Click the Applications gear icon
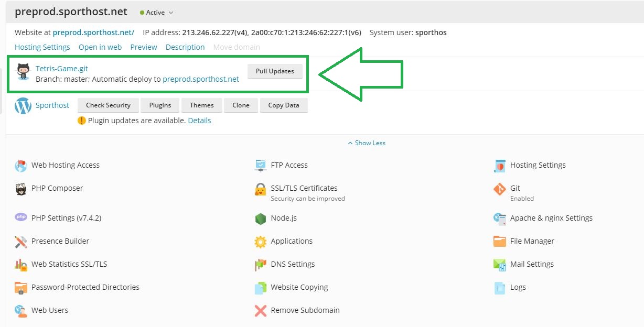 261,242
